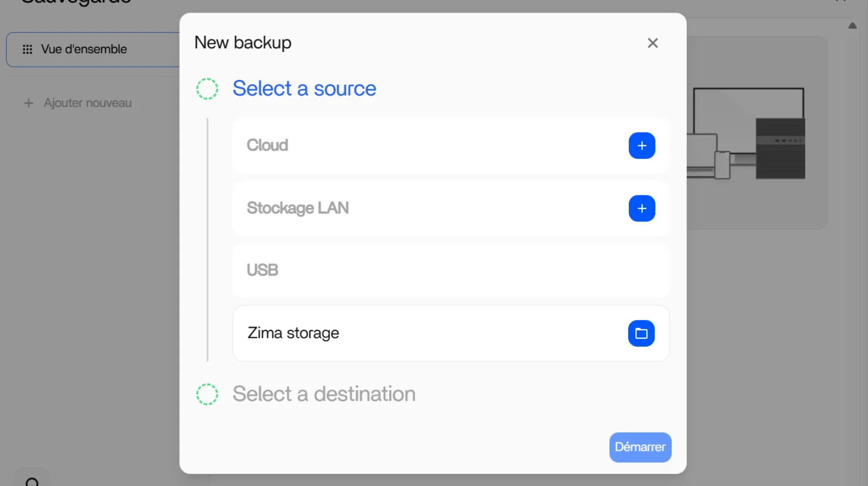Screen dimensions: 868x486
Task: Click the plus icon beside Ajouter nouveau
Action: [x=29, y=103]
